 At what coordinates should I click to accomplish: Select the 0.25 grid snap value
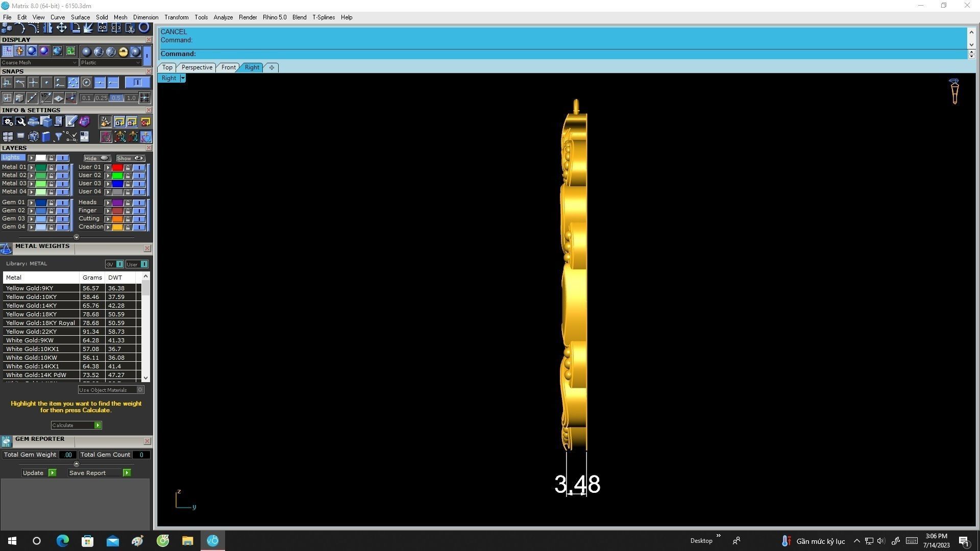tap(101, 98)
